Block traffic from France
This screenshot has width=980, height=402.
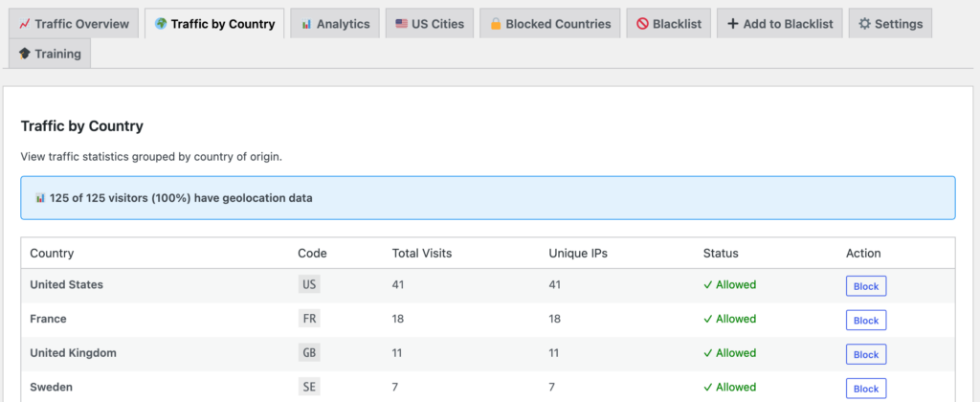point(866,320)
